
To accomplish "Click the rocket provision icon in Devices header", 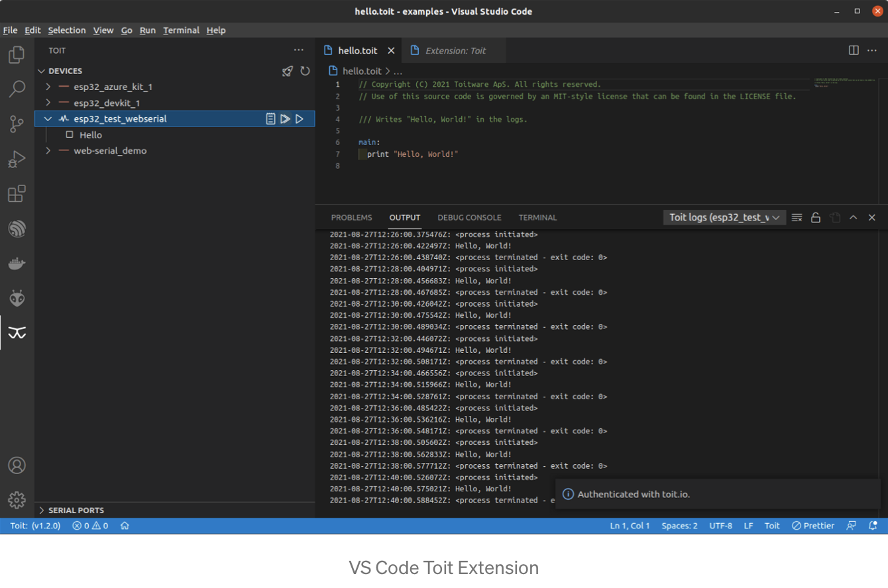I will (288, 71).
